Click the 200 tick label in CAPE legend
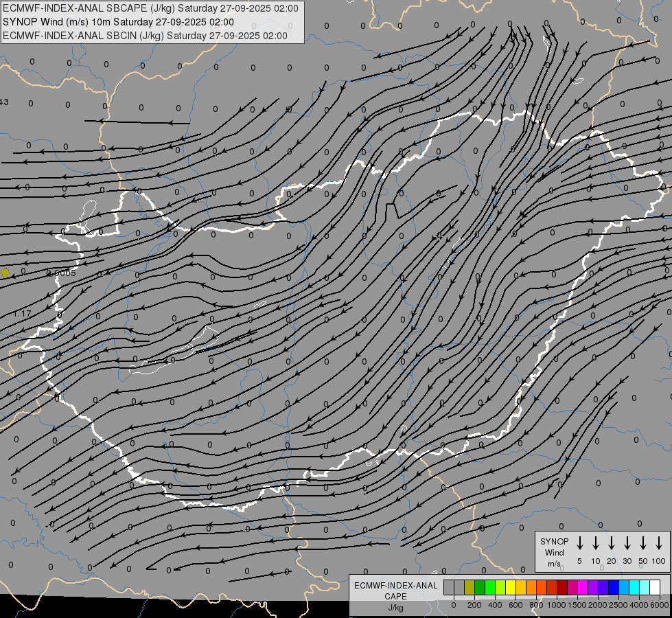This screenshot has height=618, width=672. tap(474, 605)
